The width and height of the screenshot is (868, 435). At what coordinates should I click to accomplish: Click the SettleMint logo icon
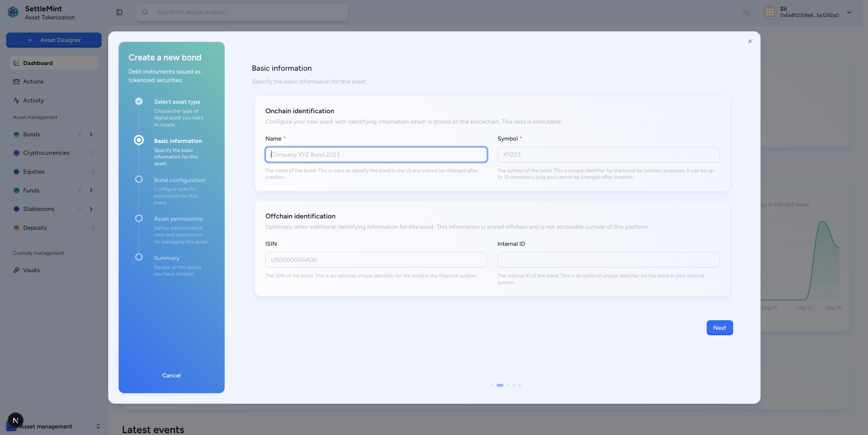click(x=13, y=12)
